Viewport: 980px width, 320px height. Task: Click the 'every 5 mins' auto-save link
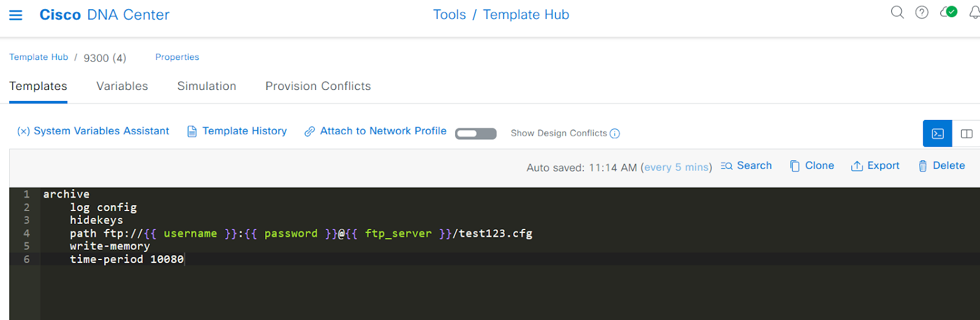(x=677, y=167)
